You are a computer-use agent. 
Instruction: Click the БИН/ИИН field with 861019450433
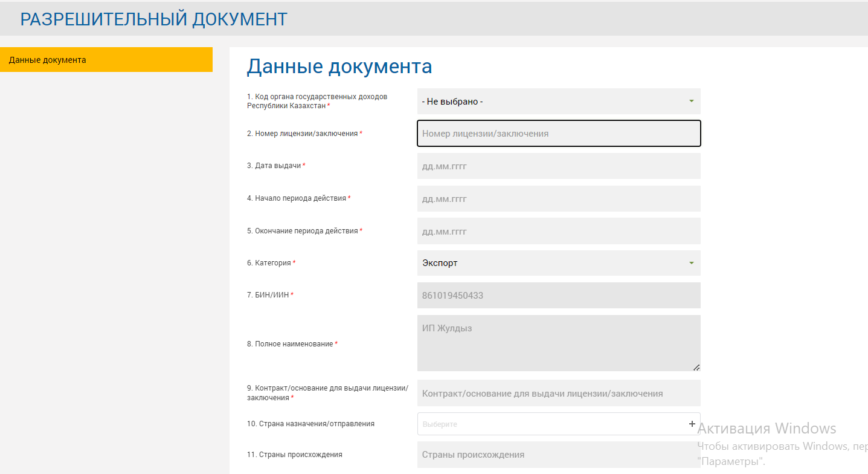[x=558, y=296]
